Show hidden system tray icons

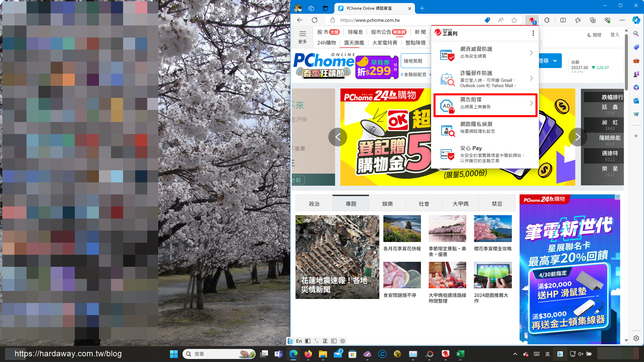point(515,354)
